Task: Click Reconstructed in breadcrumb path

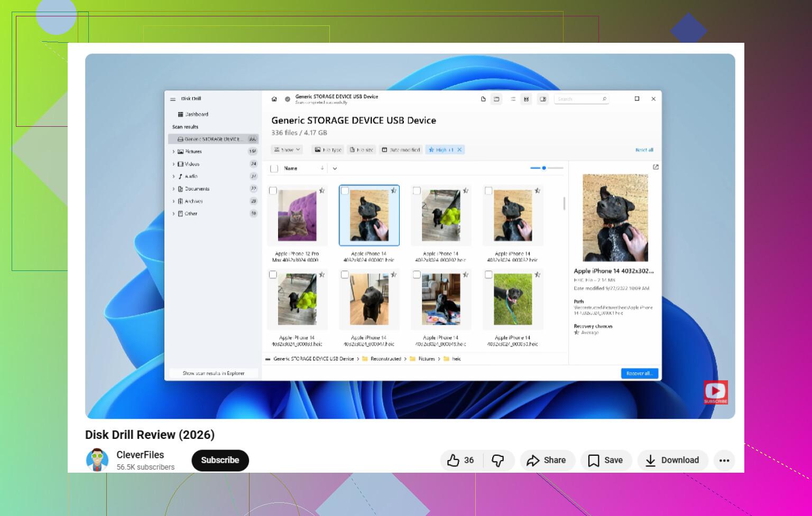Action: point(386,359)
